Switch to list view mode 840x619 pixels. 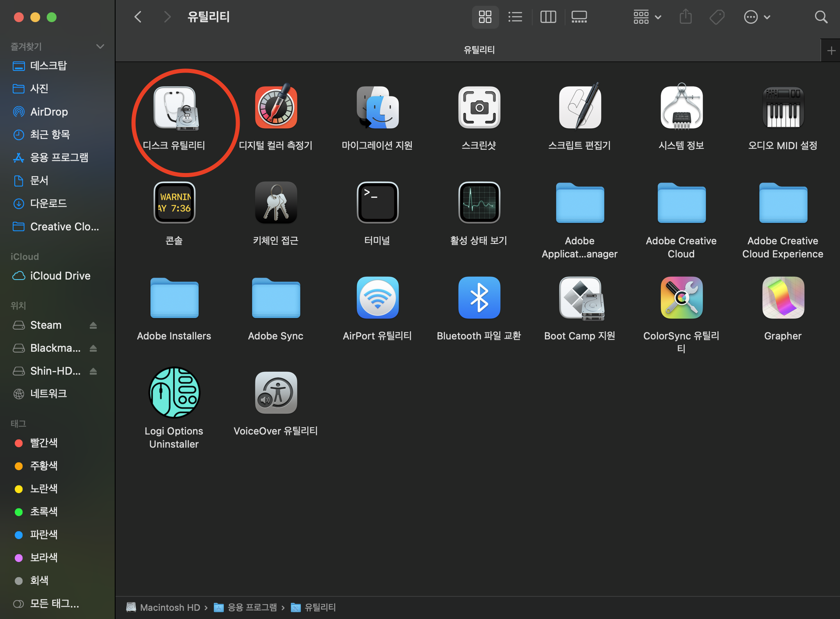pos(515,17)
